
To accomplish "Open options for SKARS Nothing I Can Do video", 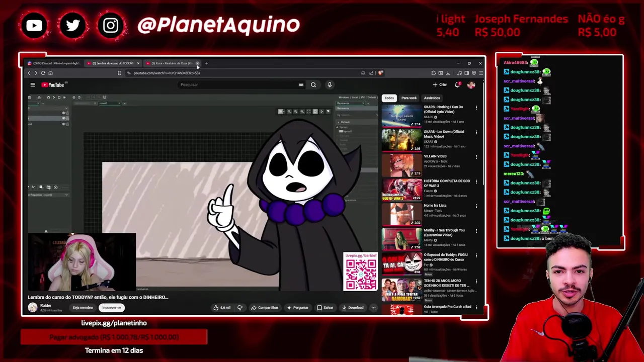I will (476, 108).
